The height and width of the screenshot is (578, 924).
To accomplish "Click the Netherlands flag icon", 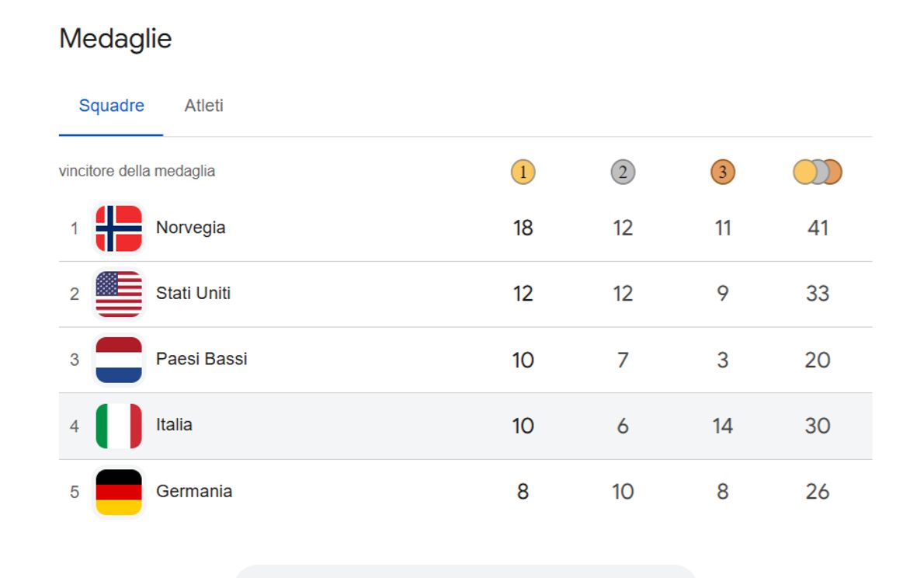I will (x=119, y=360).
